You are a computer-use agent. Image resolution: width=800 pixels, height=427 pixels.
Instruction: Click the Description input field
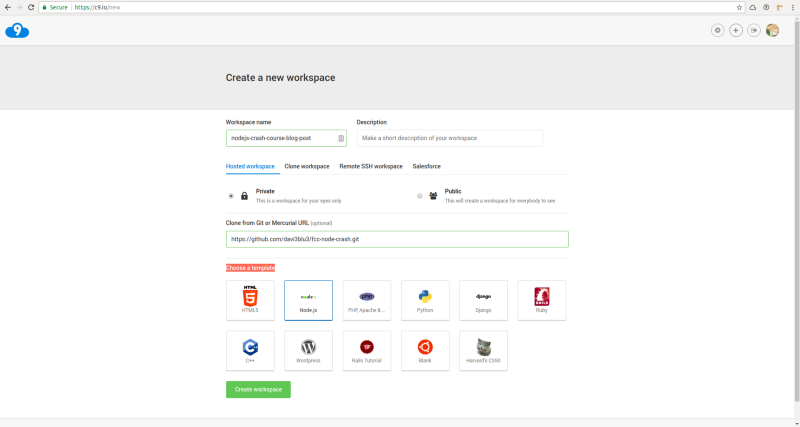pos(450,138)
